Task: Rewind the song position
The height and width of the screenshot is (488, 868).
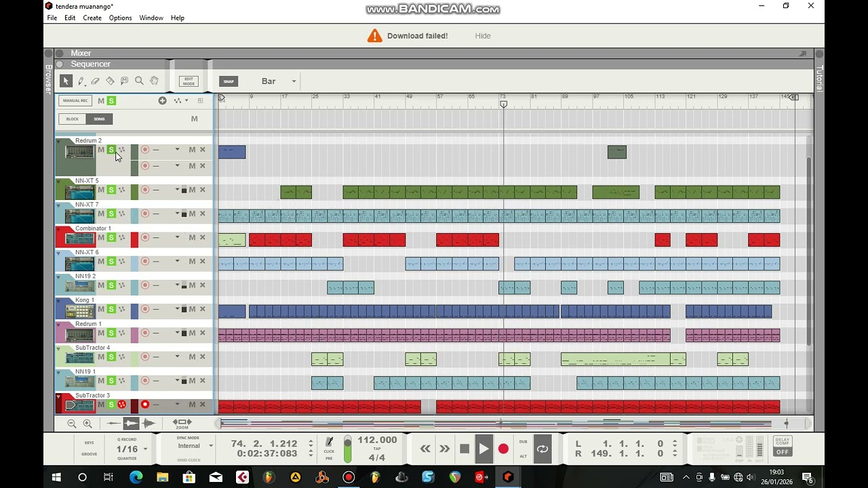Action: [425, 449]
